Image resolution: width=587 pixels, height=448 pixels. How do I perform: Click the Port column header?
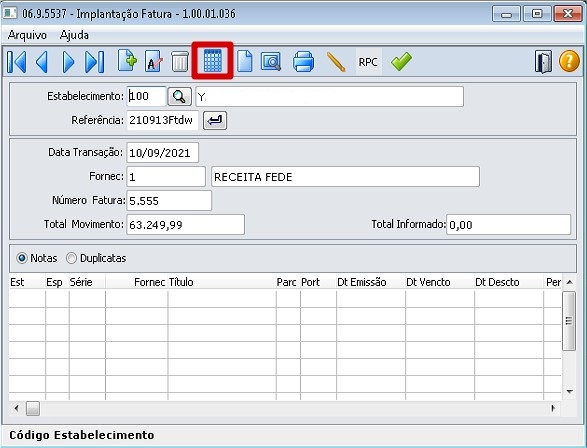(x=318, y=282)
